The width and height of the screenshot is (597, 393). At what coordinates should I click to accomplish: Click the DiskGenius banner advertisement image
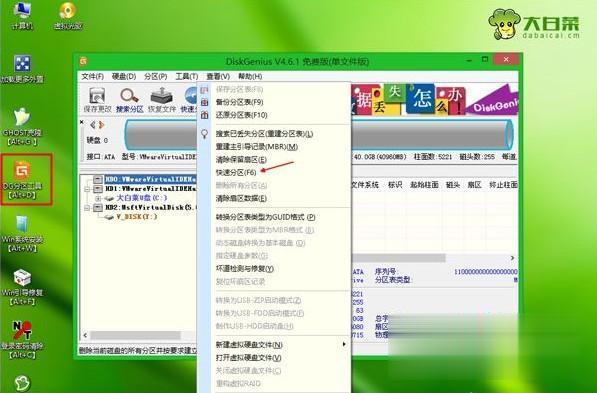click(x=434, y=100)
